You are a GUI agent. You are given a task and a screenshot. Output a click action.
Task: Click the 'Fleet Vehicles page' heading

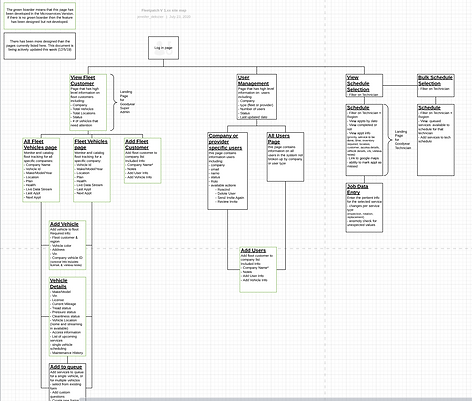click(91, 144)
